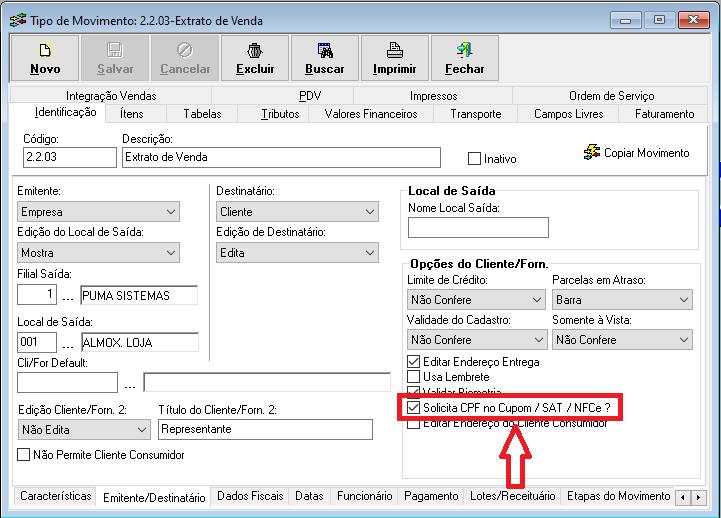Click the Excluir trash icon
The height and width of the screenshot is (518, 721).
coord(255,50)
